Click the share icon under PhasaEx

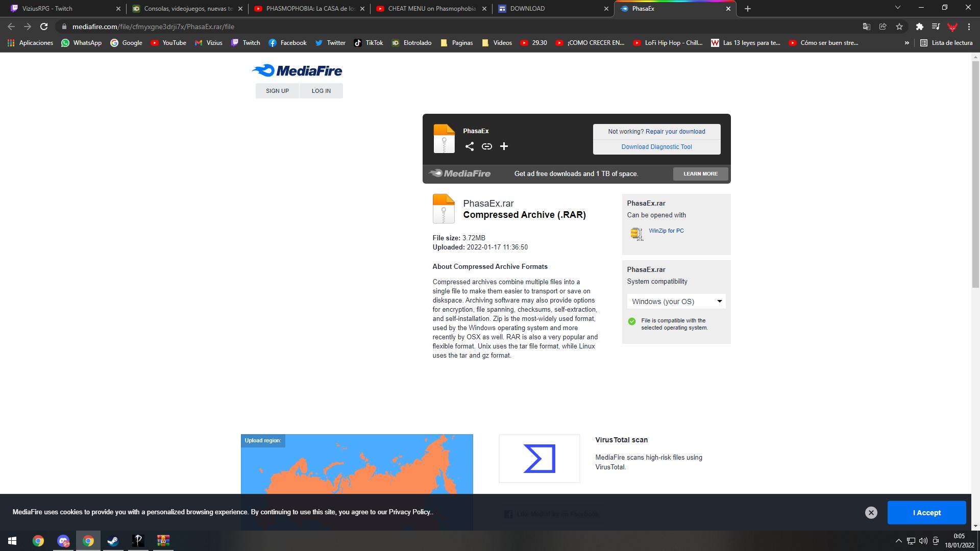[x=469, y=146]
